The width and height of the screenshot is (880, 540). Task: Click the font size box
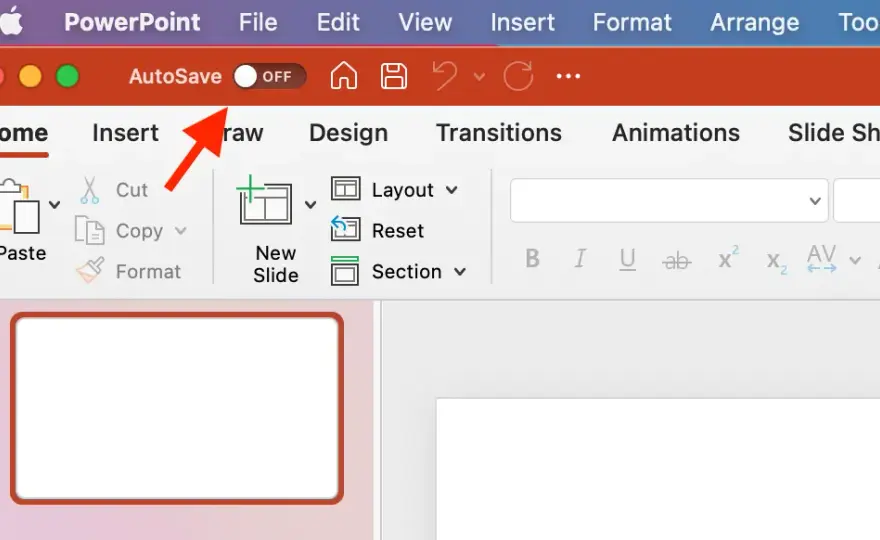857,200
